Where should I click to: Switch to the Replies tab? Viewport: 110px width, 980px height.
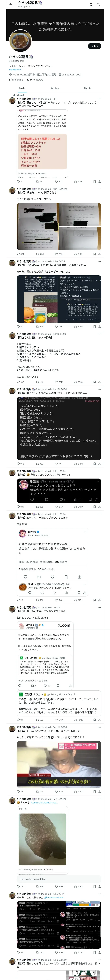55,88
